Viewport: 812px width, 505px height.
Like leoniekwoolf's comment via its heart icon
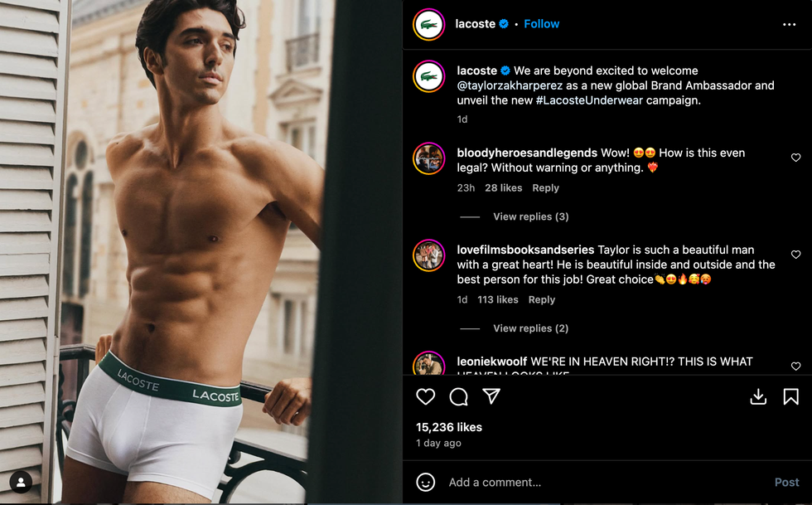(x=795, y=366)
